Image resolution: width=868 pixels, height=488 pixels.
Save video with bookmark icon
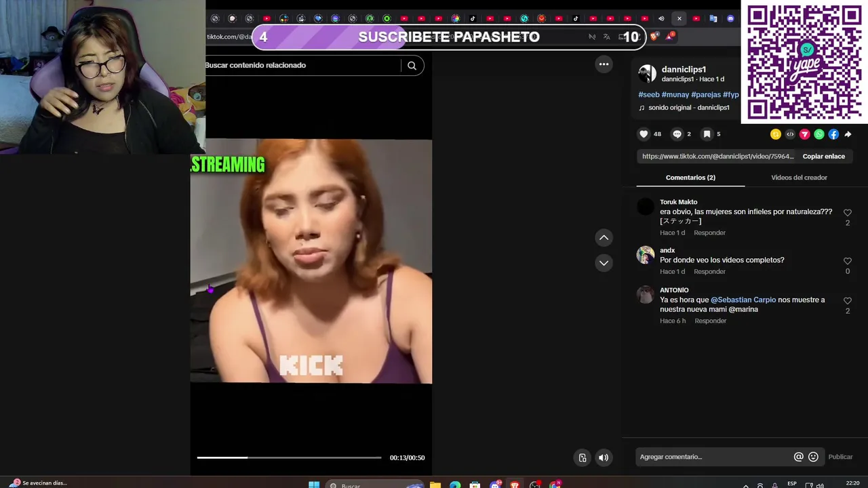pos(707,134)
